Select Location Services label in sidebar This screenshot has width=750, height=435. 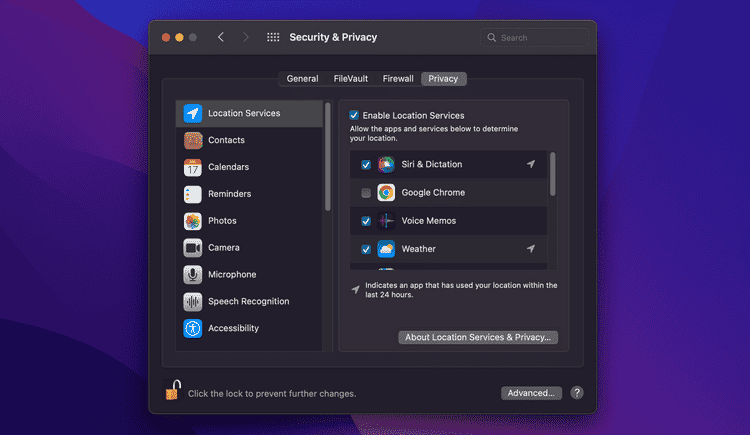point(244,113)
